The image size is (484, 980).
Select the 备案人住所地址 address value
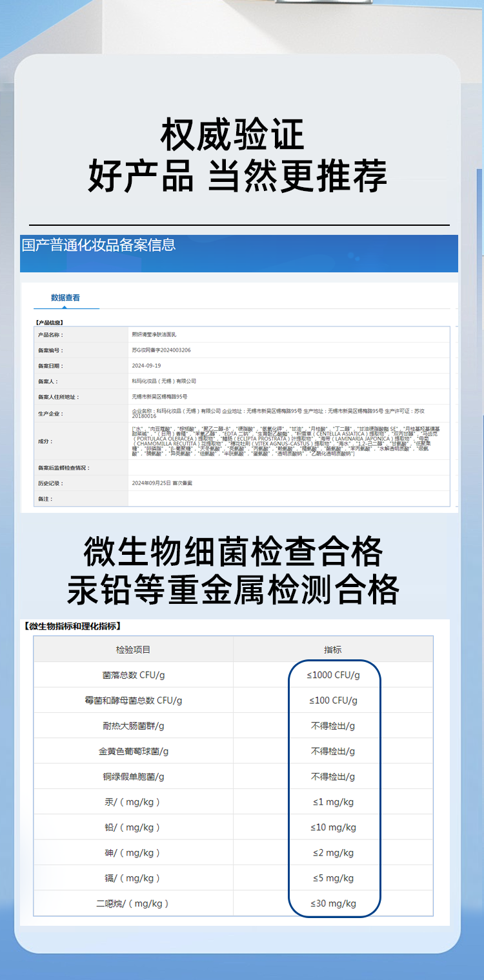(159, 397)
